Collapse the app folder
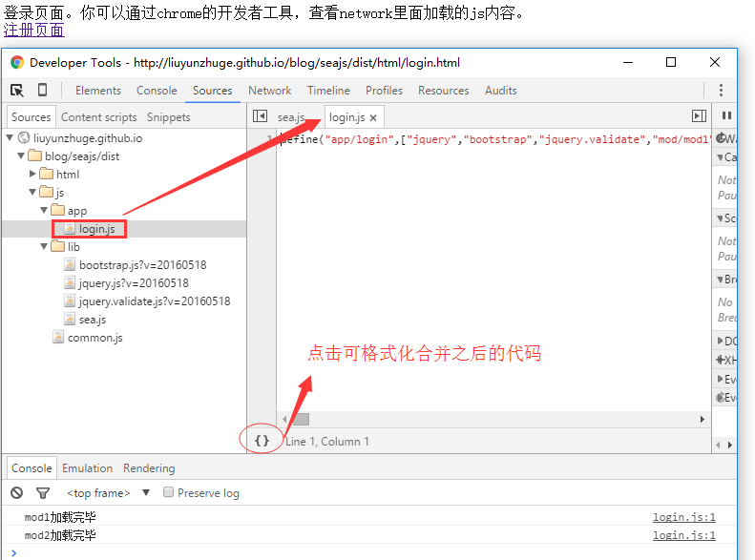The width and height of the screenshot is (755, 560). click(44, 210)
